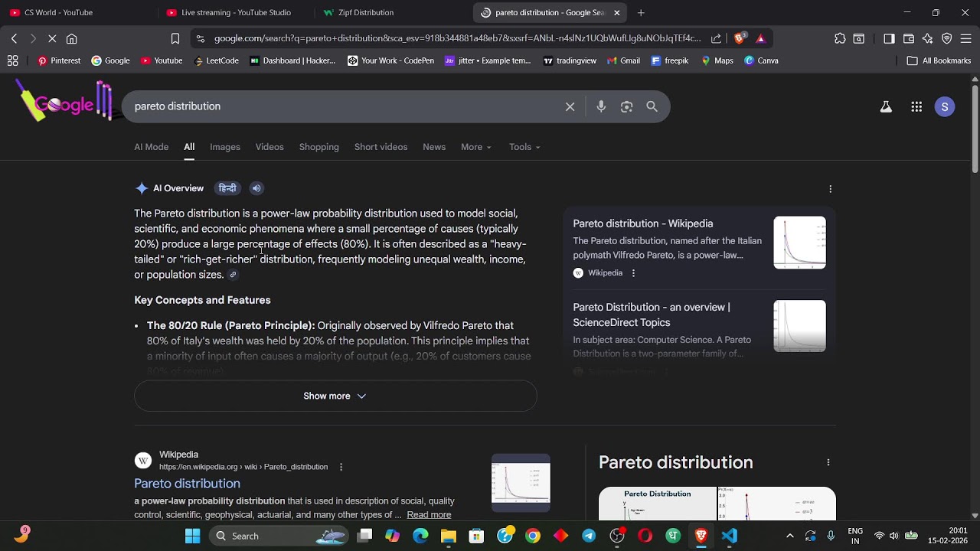Screen dimensions: 980x551
Task: Switch to Zipf Distribution browser tab
Action: pyautogui.click(x=391, y=12)
